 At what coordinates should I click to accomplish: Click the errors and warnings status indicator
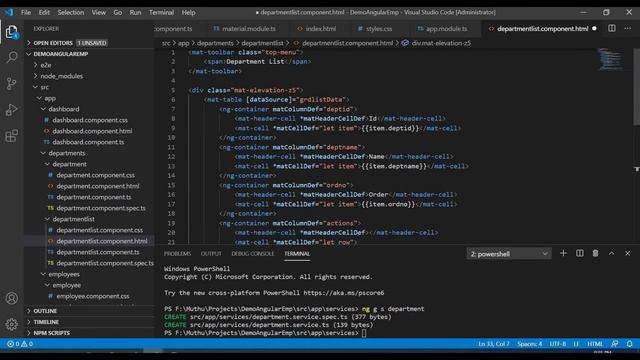point(20,344)
